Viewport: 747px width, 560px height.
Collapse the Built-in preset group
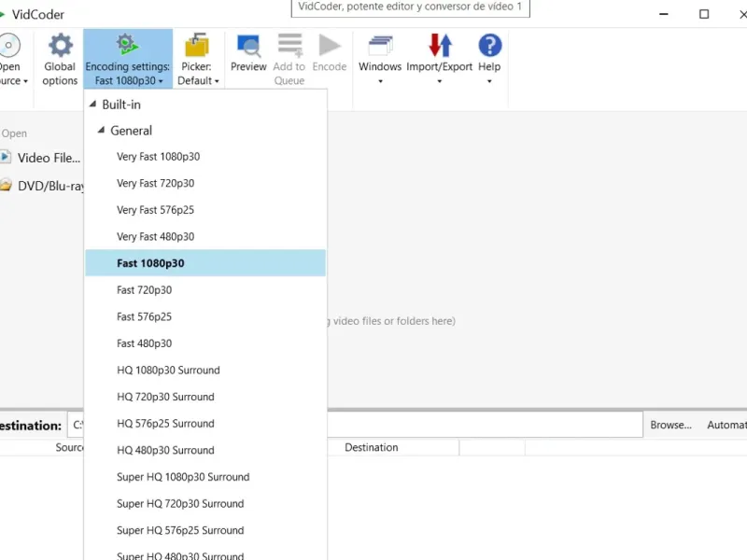93,105
